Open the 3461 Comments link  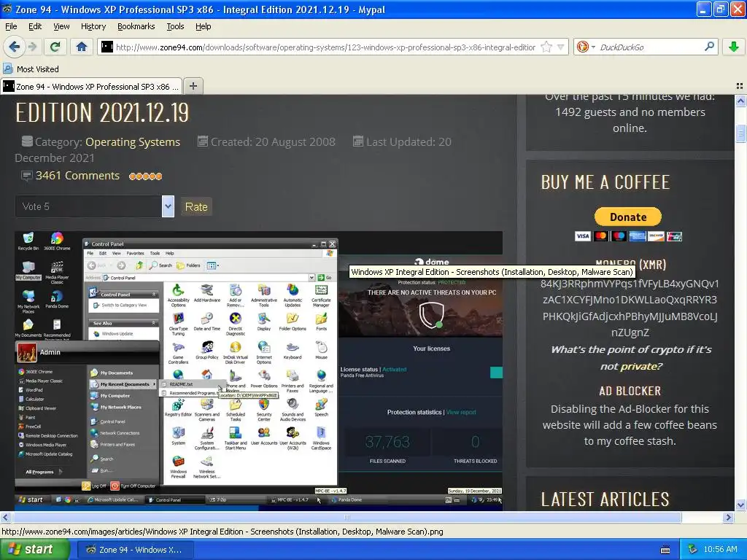[77, 175]
